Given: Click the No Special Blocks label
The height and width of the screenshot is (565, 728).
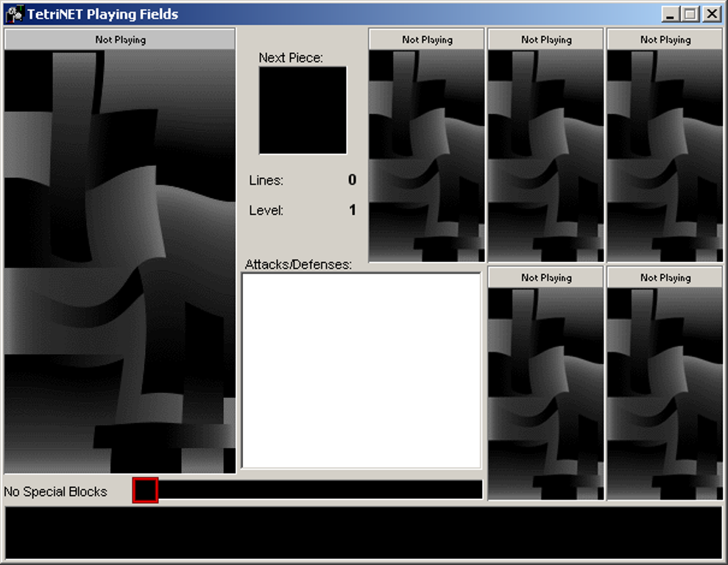Looking at the screenshot, I should click(x=56, y=491).
